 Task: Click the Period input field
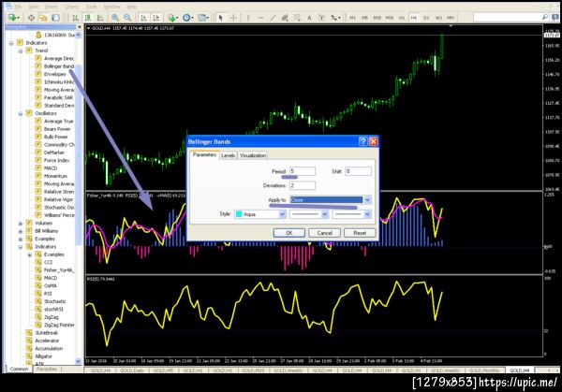303,171
